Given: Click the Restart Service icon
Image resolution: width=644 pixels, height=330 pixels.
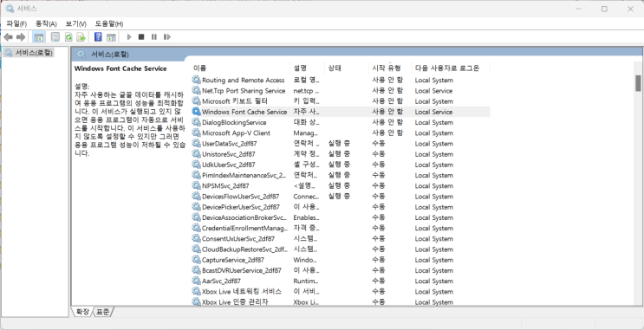Looking at the screenshot, I should click(x=166, y=37).
